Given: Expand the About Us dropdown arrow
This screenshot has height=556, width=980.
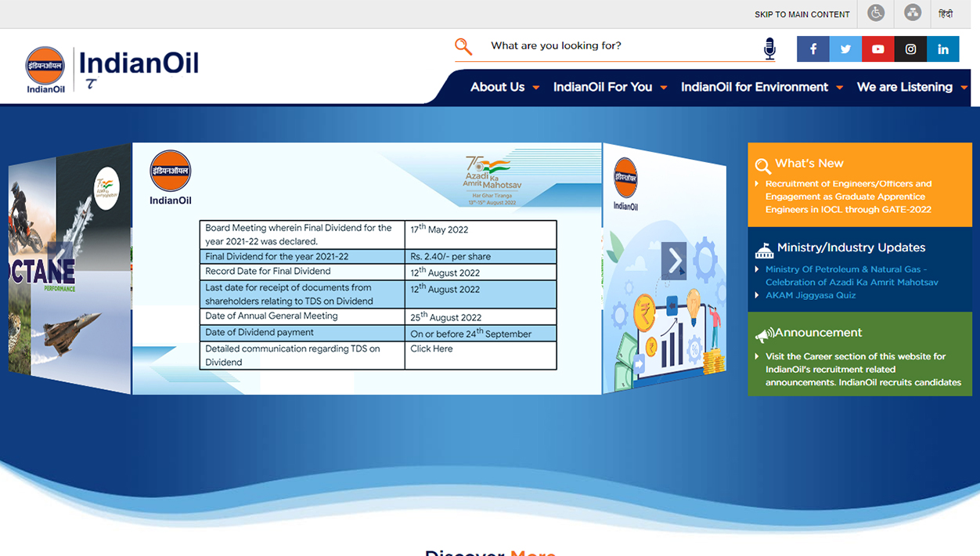Looking at the screenshot, I should click(536, 88).
